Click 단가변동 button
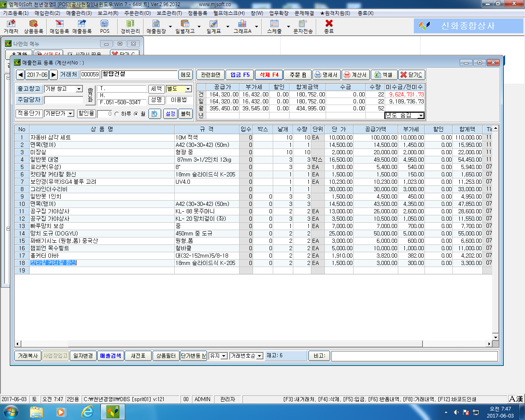Image resolution: width=525 pixels, height=420 pixels. click(x=194, y=356)
